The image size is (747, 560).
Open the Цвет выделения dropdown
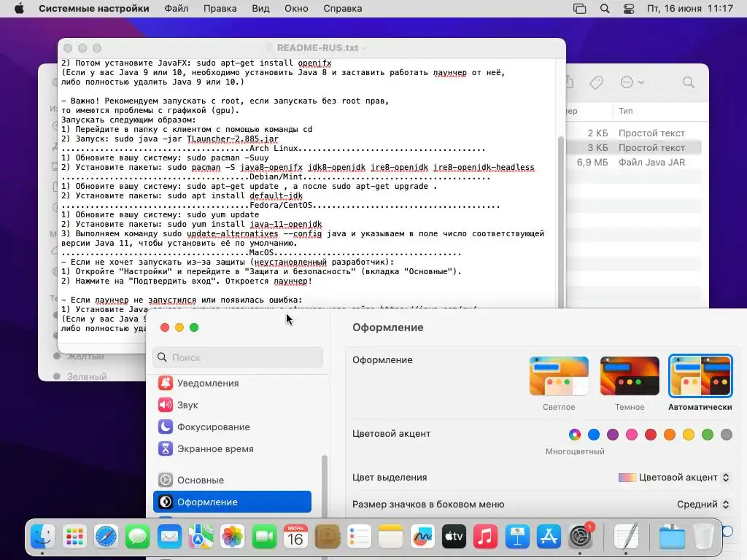pyautogui.click(x=674, y=477)
